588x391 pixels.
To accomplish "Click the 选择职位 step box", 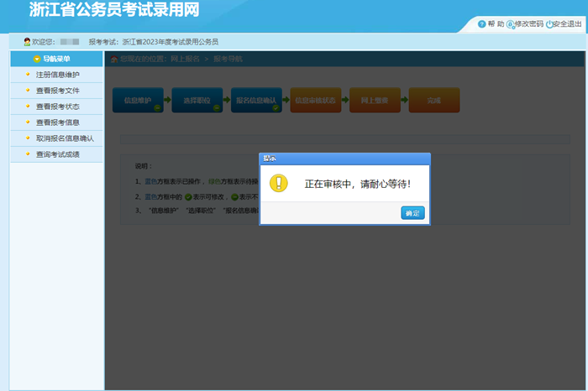I will pyautogui.click(x=197, y=101).
